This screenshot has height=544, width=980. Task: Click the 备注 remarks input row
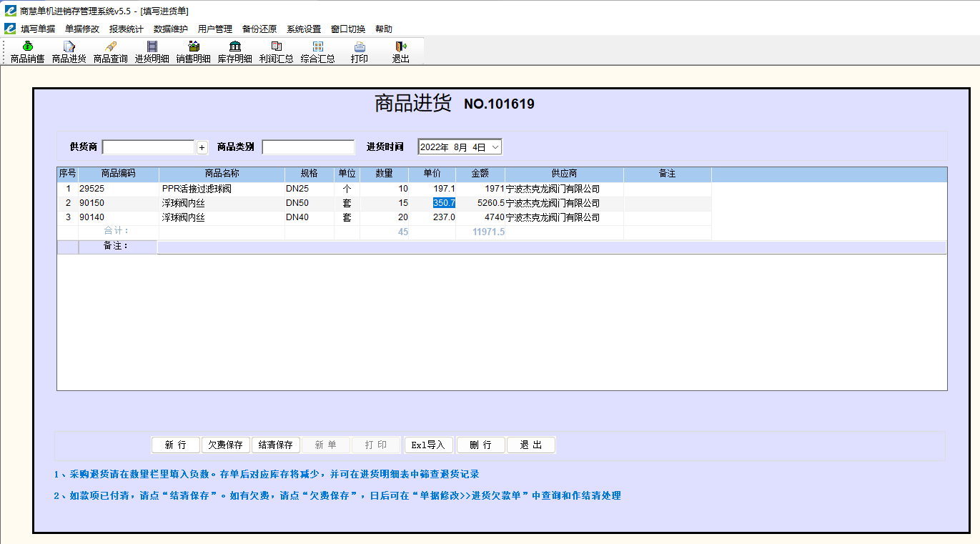[552, 247]
